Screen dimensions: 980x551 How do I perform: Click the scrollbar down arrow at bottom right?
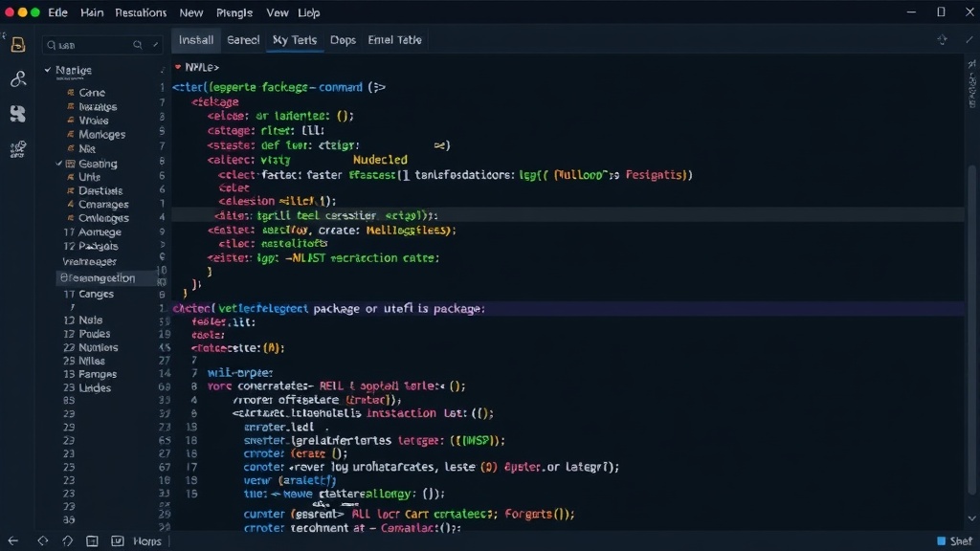point(972,518)
